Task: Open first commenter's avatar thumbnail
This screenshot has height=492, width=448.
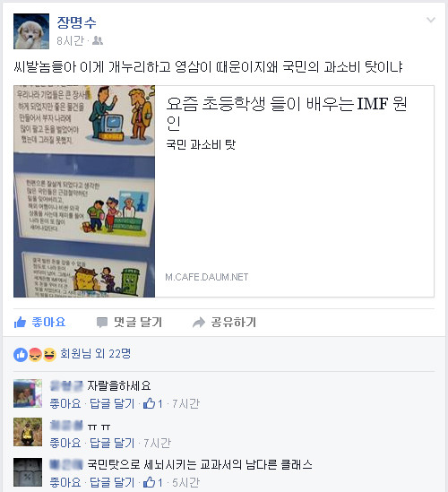Action: pos(28,393)
